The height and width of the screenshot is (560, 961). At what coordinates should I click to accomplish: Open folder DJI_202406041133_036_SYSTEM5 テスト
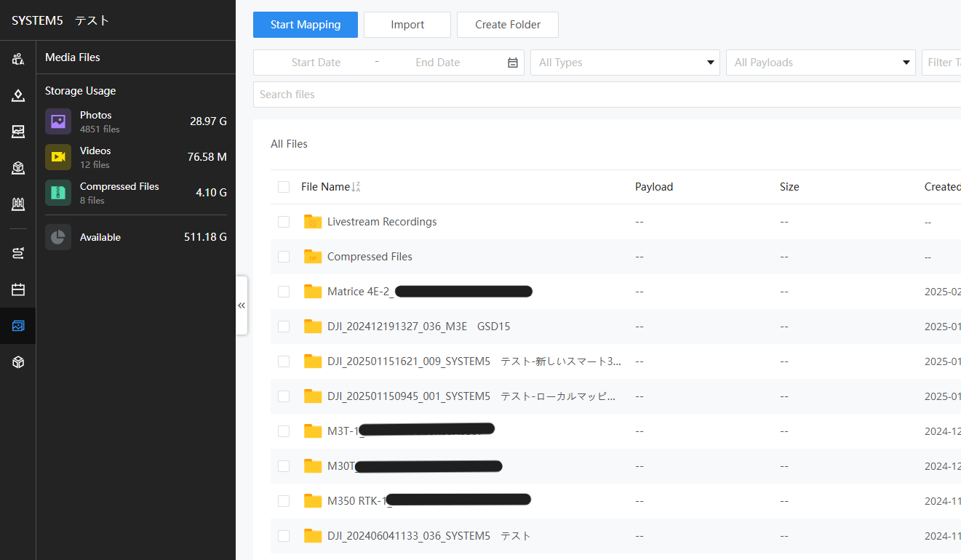click(428, 536)
